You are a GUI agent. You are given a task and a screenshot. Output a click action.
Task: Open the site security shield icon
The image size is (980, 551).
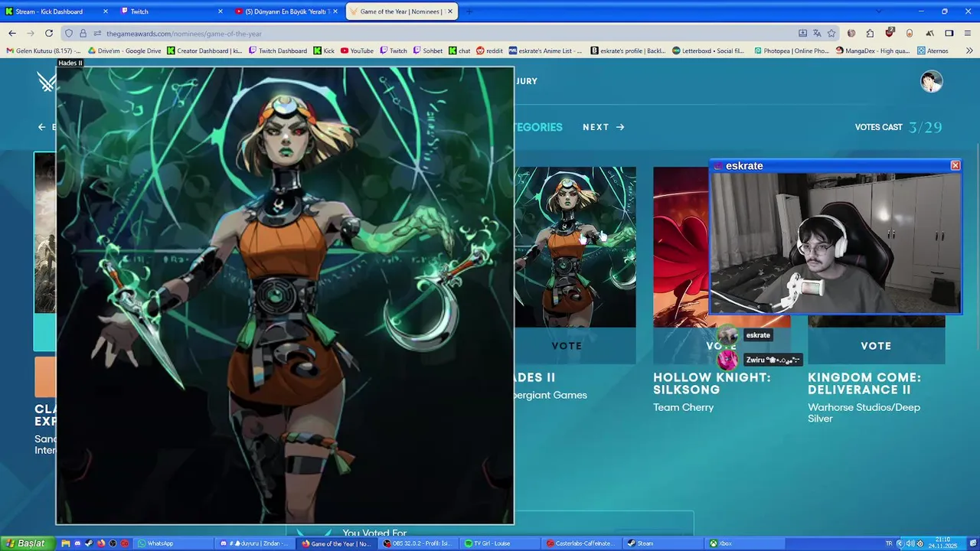coord(69,34)
